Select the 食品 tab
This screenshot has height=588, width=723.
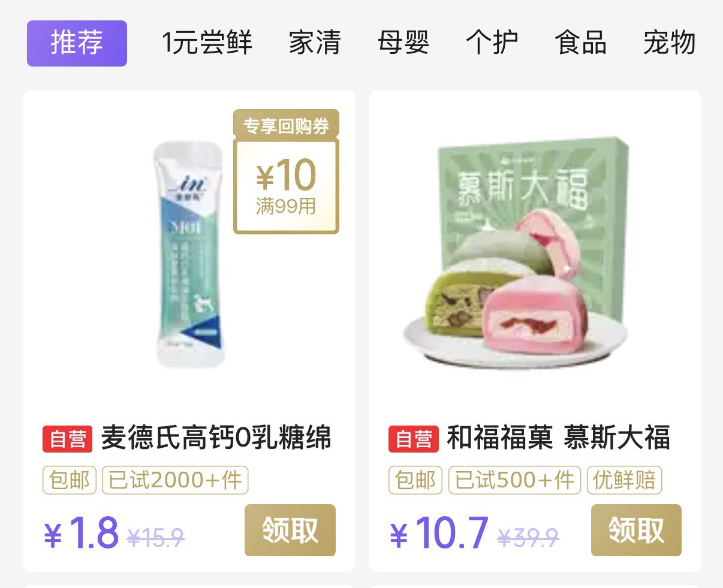point(580,43)
